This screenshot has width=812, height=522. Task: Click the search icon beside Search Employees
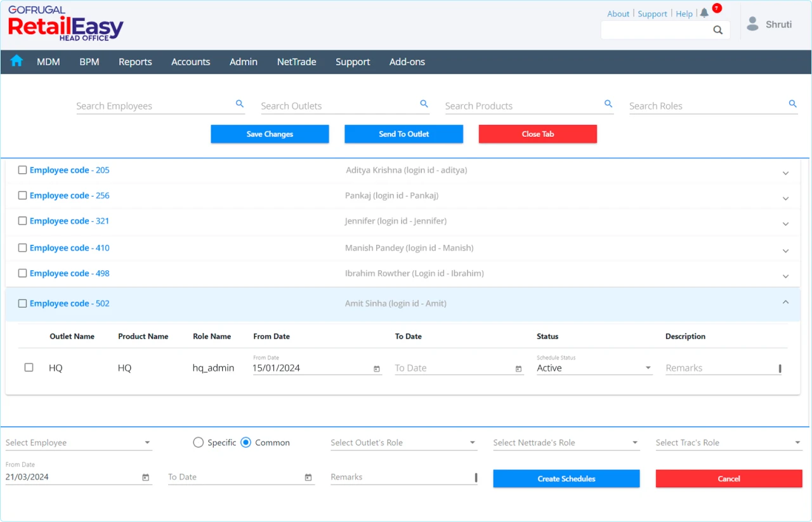240,103
